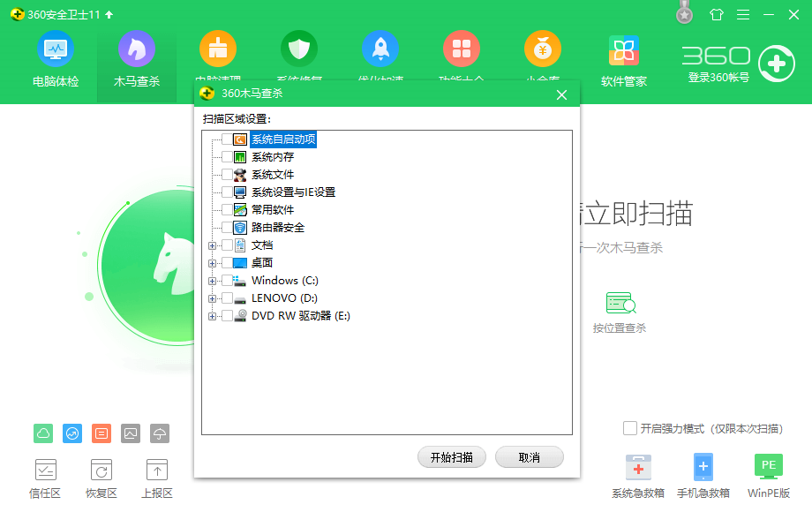This screenshot has width=812, height=512.
Task: Enable 开启强力模式 checkbox
Action: pos(629,428)
